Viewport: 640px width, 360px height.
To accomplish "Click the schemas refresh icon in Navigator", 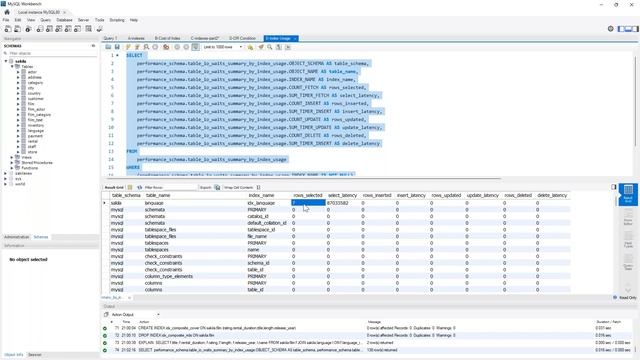I will click(x=93, y=46).
